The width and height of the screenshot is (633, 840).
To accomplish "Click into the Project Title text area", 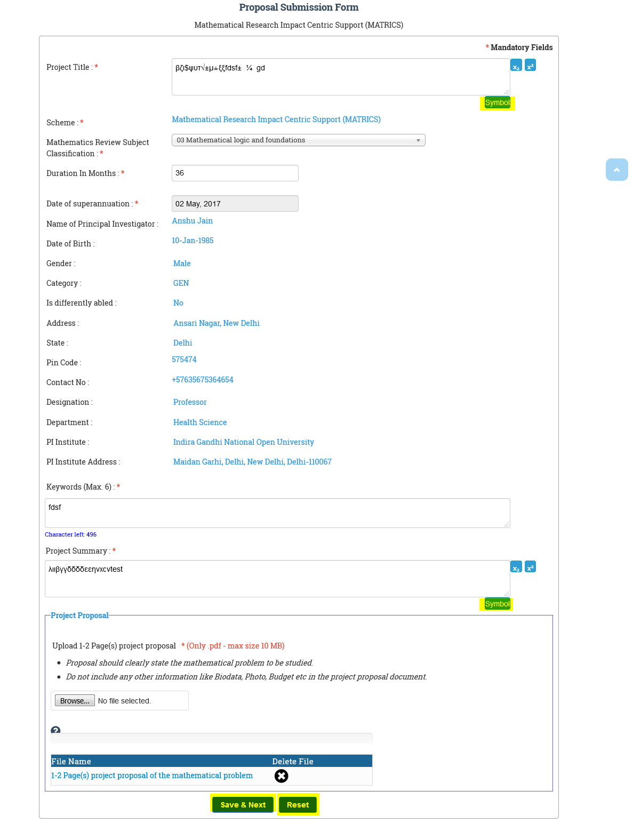I will (340, 77).
